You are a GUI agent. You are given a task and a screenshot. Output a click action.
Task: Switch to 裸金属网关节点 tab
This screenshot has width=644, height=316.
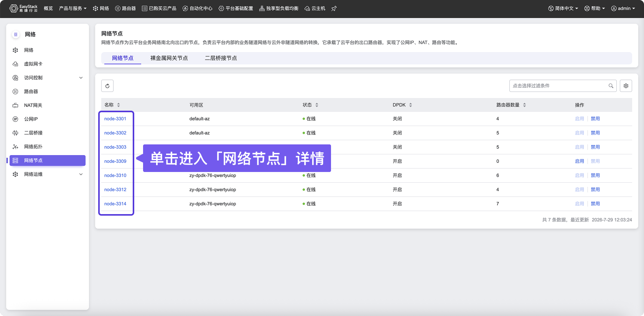169,58
